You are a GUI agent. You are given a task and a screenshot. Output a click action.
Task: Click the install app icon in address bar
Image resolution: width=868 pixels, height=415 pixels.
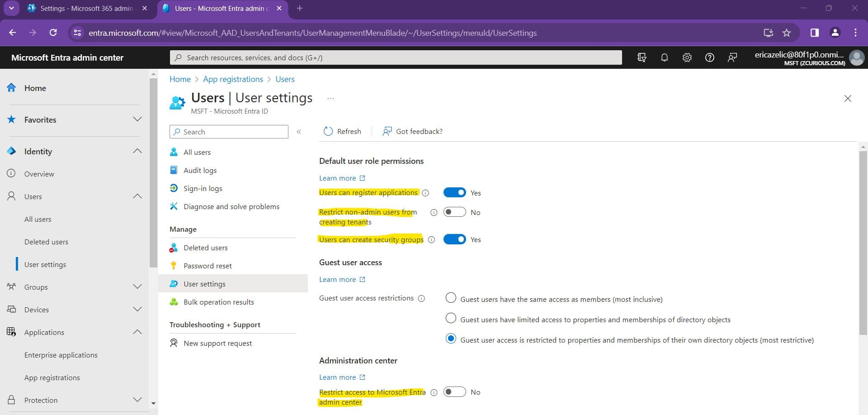(768, 33)
